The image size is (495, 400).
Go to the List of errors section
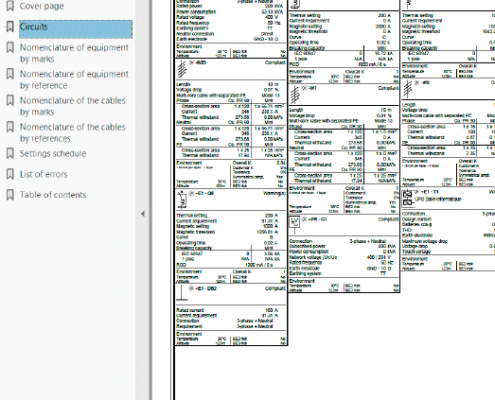click(x=43, y=174)
